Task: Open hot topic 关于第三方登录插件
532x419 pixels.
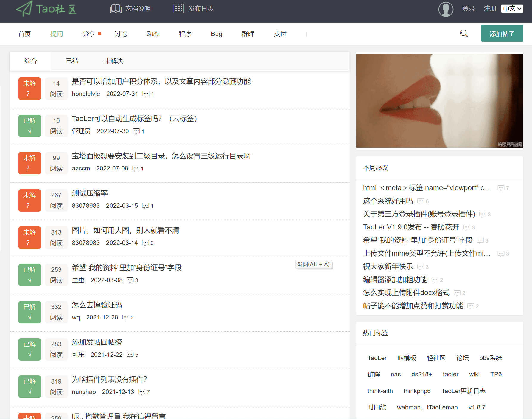Action: click(419, 214)
